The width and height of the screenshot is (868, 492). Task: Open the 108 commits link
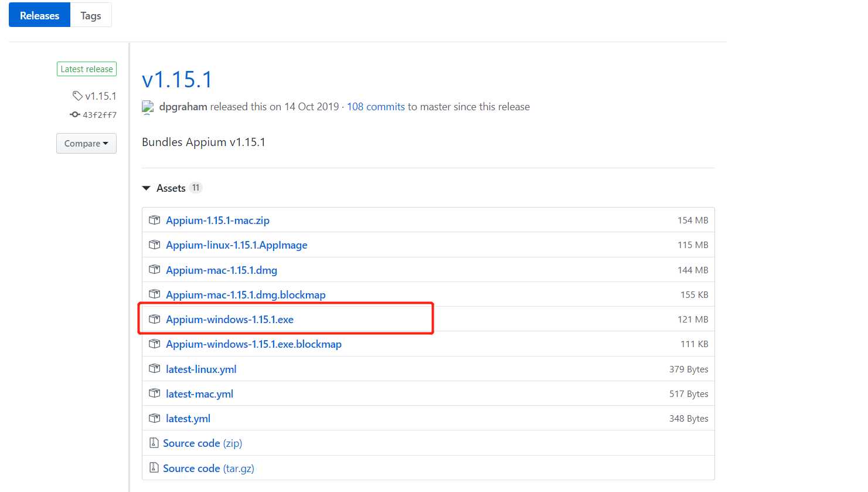pyautogui.click(x=376, y=107)
